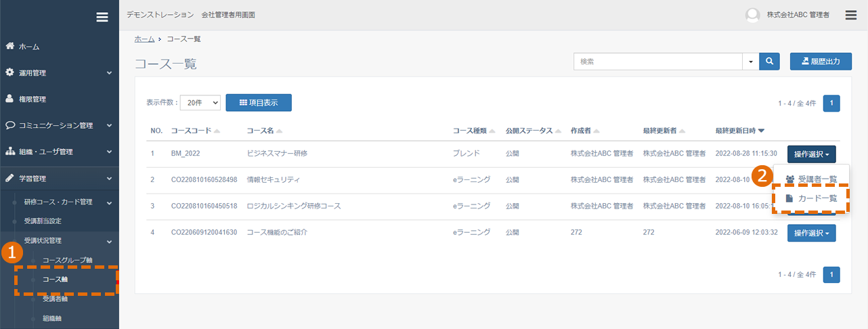Select 受講者一覧 from the dropdown menu

point(810,179)
